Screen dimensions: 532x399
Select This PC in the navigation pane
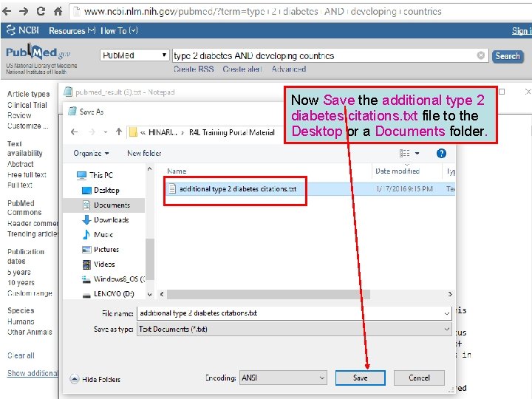click(x=95, y=175)
